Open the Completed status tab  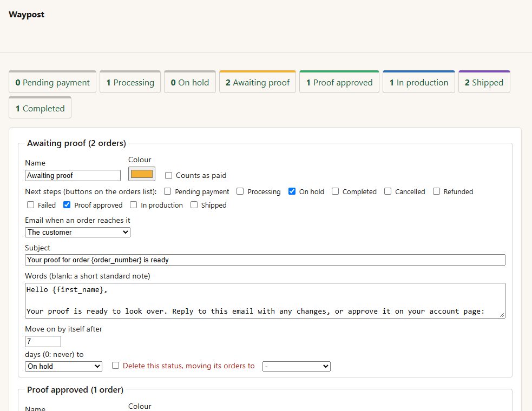click(x=40, y=108)
